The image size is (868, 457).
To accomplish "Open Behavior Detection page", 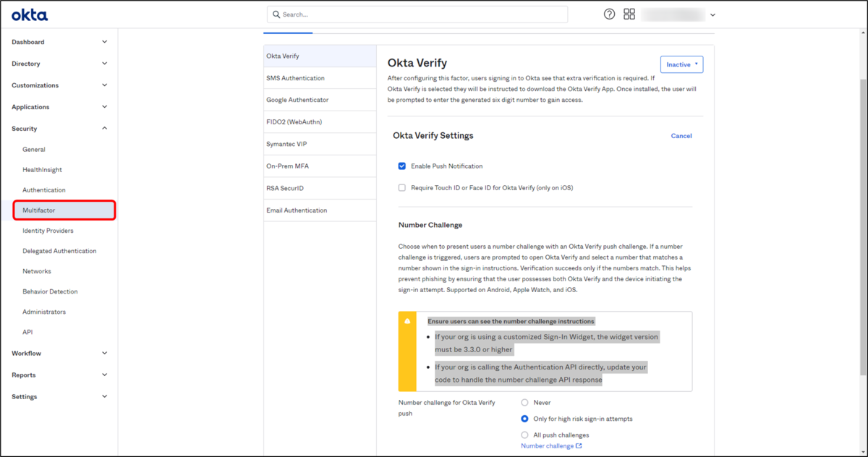I will click(50, 291).
